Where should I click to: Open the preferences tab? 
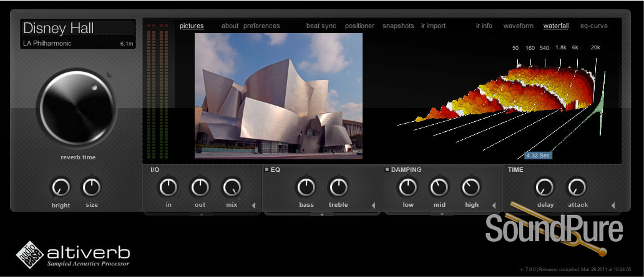tap(261, 26)
